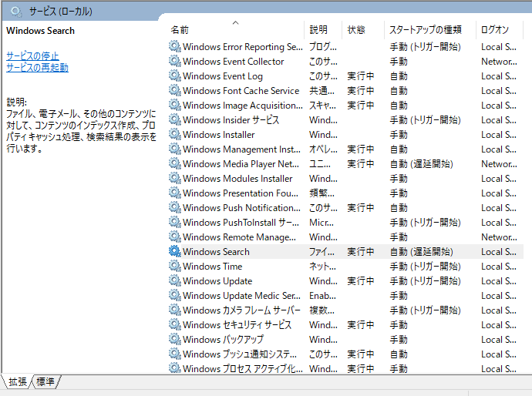Click gear icon beside Windows カメラ フレーム サーバー
The width and height of the screenshot is (532, 396).
pos(175,310)
